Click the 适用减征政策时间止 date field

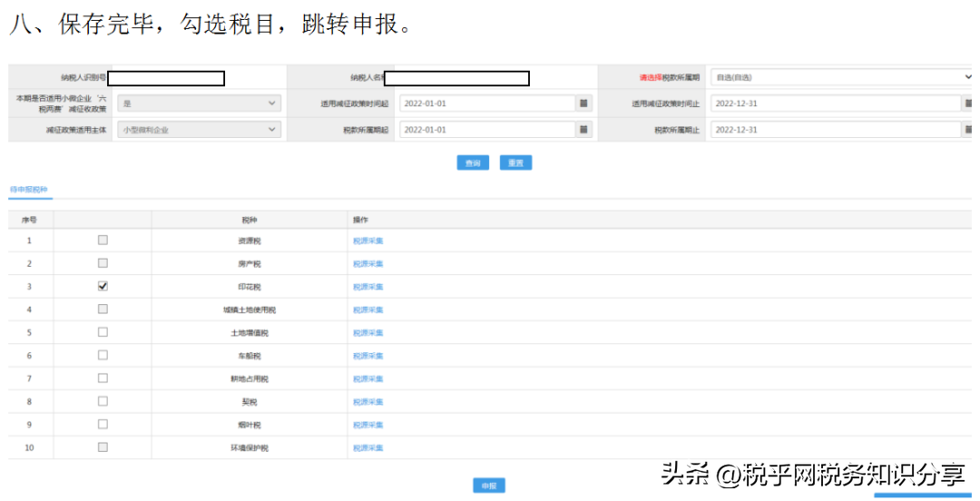pyautogui.click(x=835, y=103)
